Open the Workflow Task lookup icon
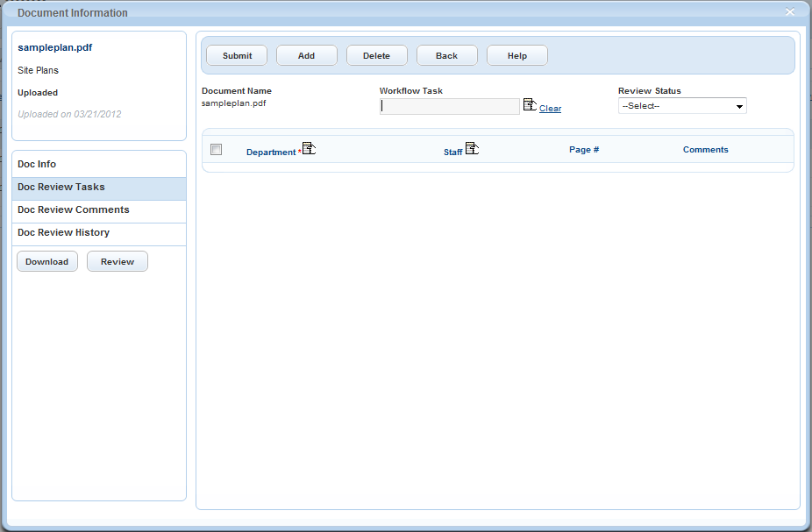The height and width of the screenshot is (532, 812). point(530,105)
